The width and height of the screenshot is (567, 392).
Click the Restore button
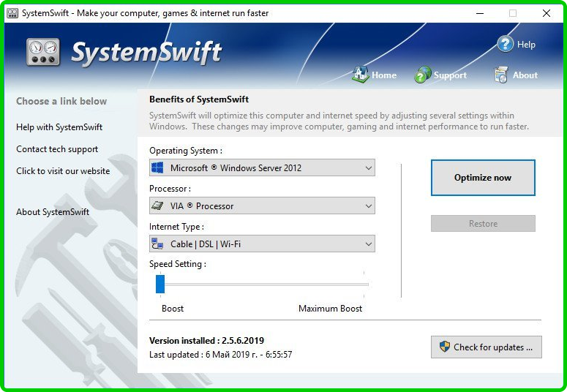tap(483, 224)
